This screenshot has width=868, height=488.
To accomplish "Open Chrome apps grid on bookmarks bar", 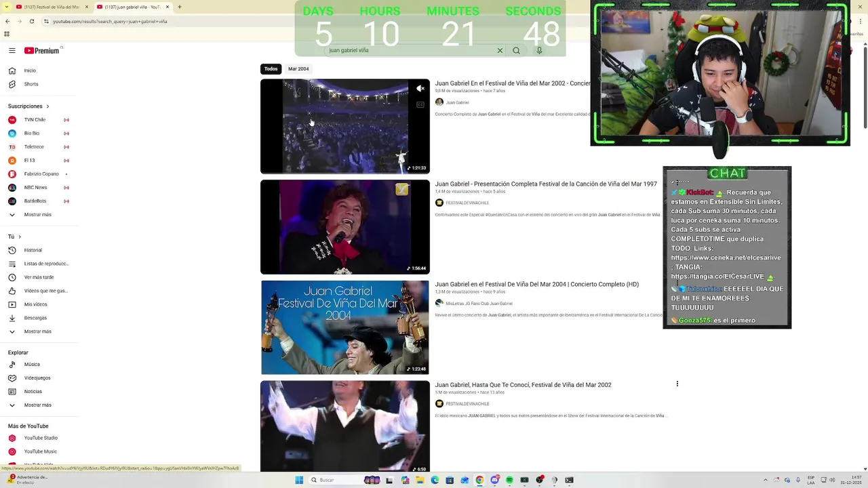I will coord(7,33).
